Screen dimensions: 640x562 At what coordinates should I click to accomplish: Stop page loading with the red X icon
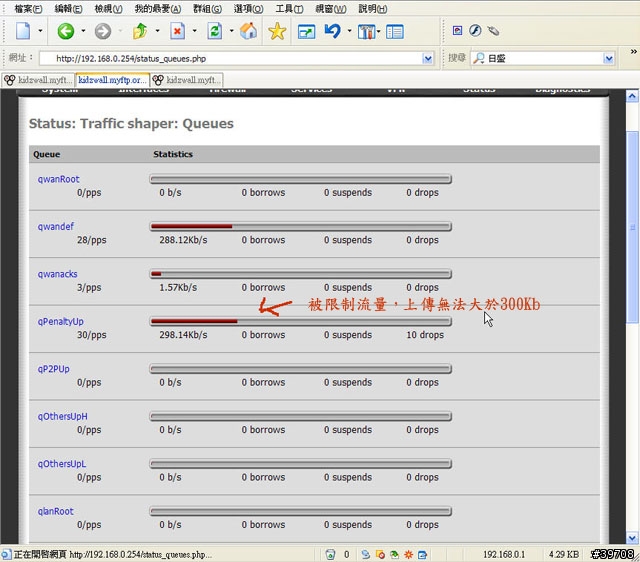point(177,31)
